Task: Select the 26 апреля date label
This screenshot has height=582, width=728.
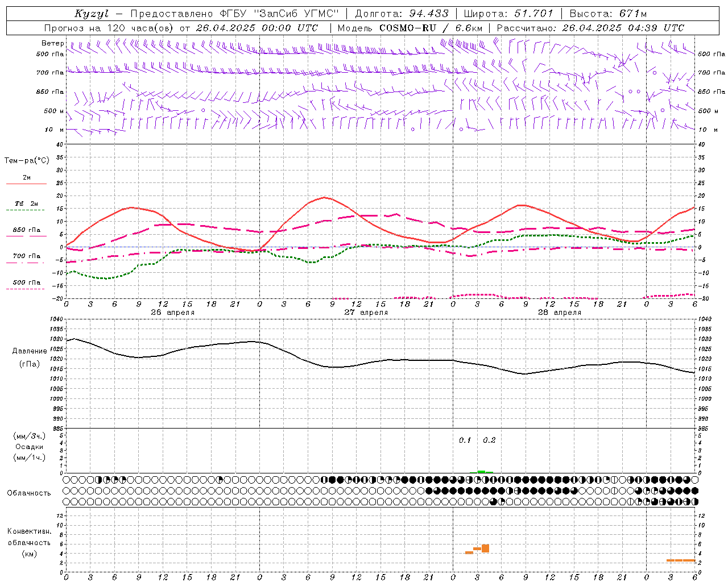Action: pyautogui.click(x=172, y=313)
